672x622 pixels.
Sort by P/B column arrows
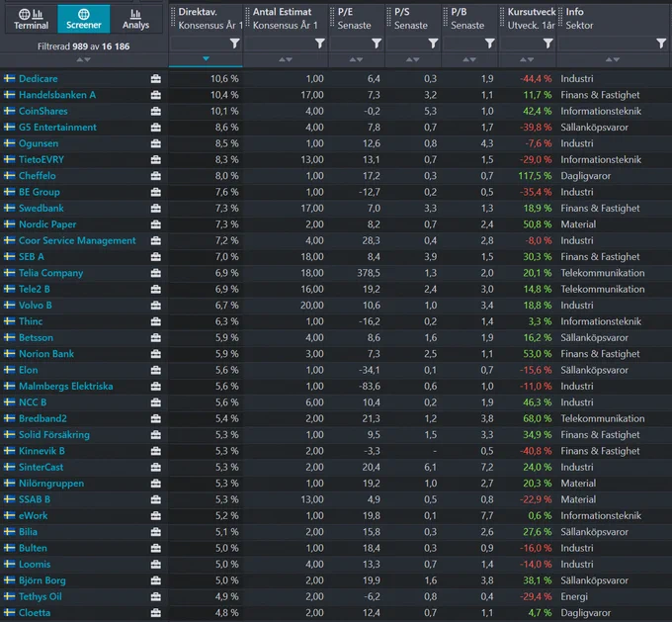(469, 59)
